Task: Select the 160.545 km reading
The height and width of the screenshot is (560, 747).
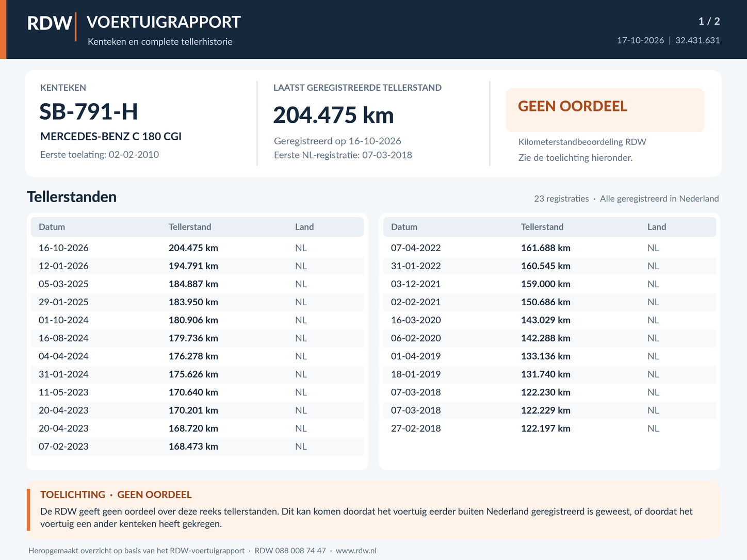Action: coord(546,266)
